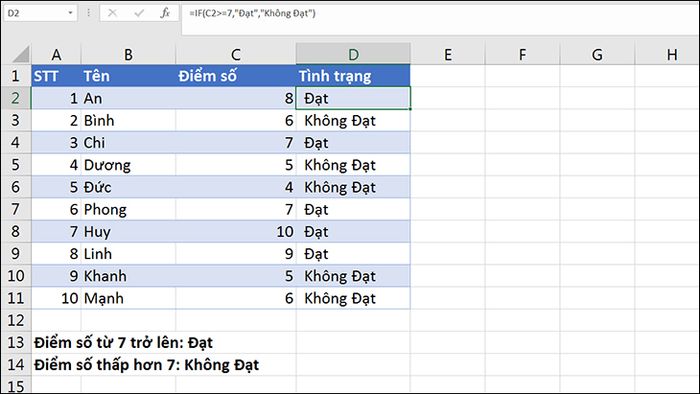Select STT cell showing 10
Viewport: 700px width, 394px height.
pyautogui.click(x=56, y=298)
